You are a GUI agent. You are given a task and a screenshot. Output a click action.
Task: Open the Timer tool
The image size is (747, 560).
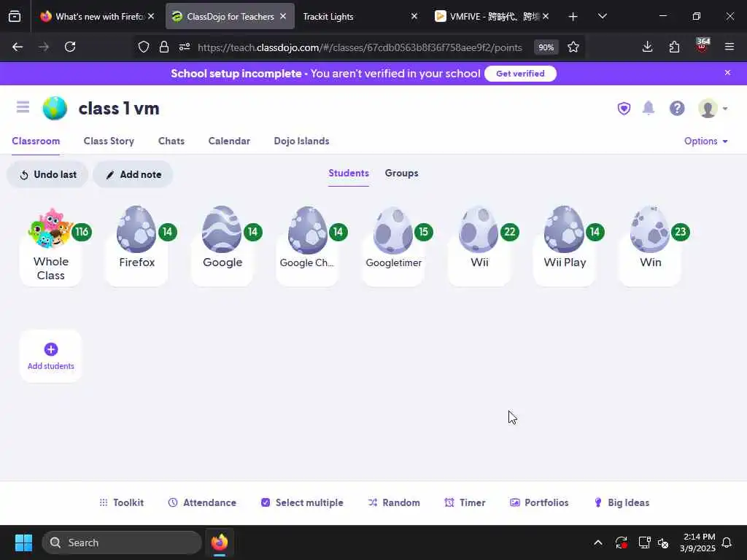coord(465,502)
